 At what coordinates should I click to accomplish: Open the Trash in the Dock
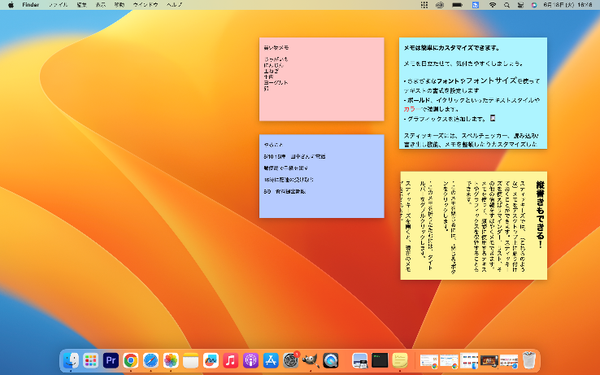[x=529, y=360]
